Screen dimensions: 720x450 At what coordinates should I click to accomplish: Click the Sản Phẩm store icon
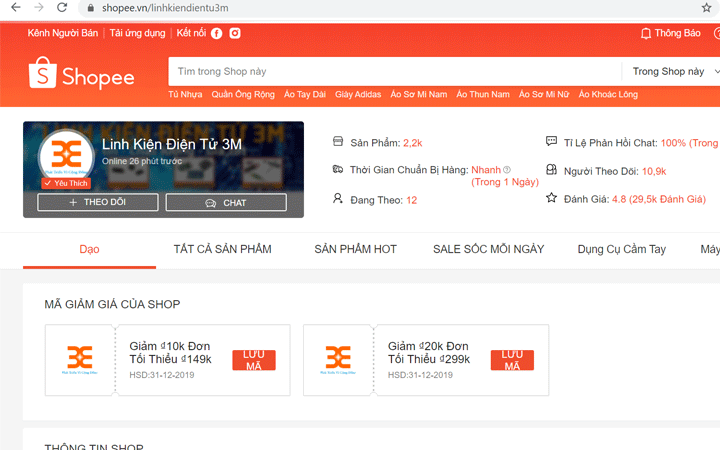click(x=338, y=141)
